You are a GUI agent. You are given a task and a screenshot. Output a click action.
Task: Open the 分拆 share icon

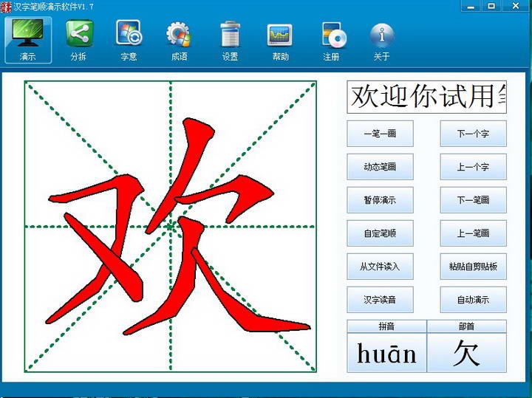coord(78,34)
